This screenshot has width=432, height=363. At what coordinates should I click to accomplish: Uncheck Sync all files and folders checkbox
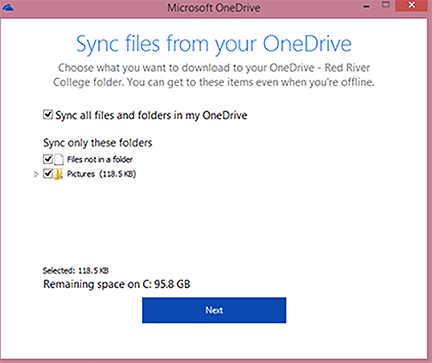point(48,115)
